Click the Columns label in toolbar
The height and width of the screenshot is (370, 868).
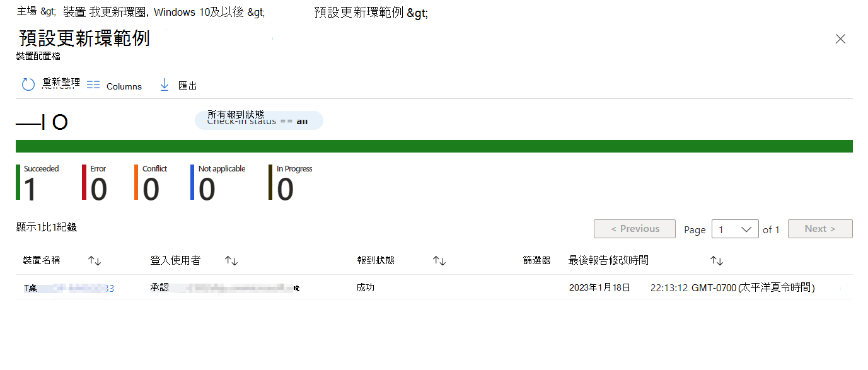point(124,86)
